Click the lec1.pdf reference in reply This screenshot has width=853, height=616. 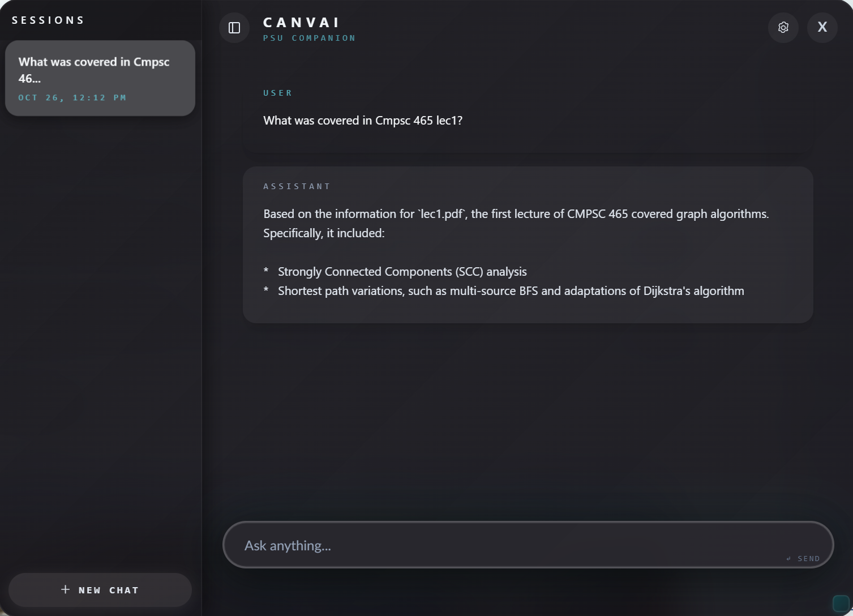[441, 214]
